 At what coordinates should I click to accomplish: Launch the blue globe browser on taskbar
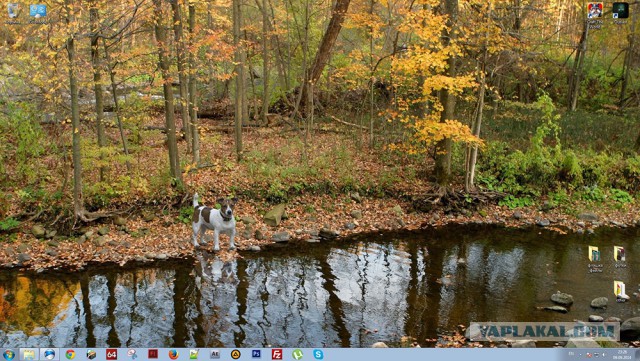(49, 354)
